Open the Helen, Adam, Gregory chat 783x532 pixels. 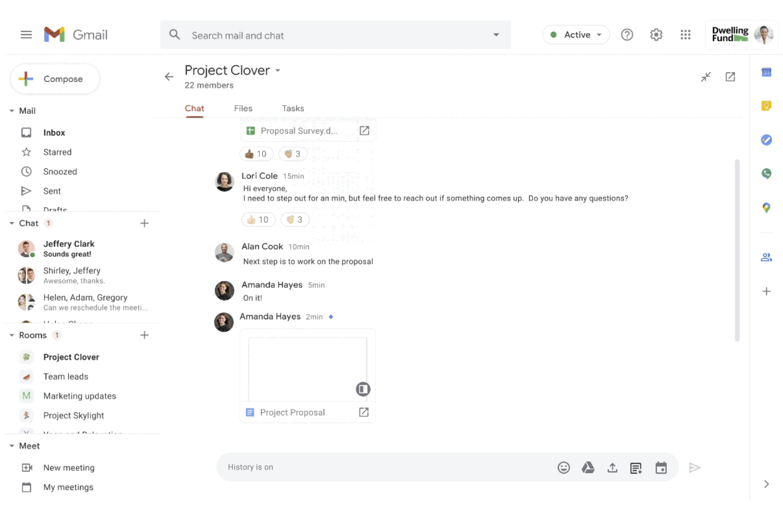83,302
